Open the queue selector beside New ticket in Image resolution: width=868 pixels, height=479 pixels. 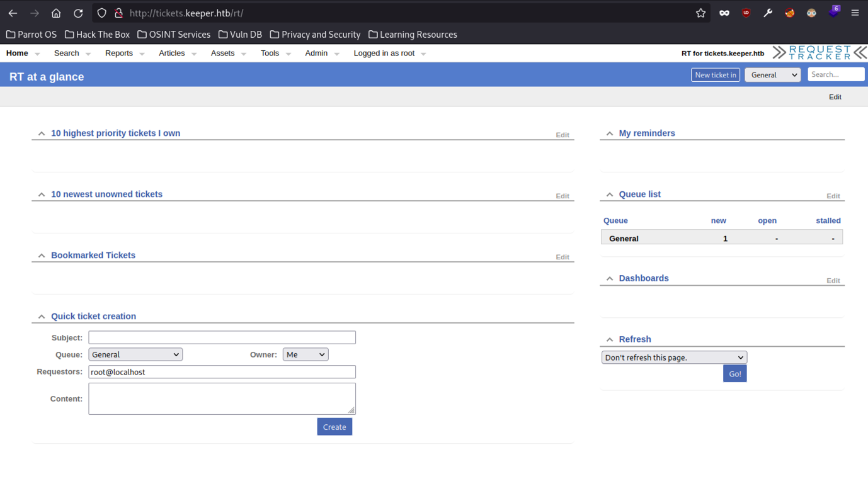point(772,74)
